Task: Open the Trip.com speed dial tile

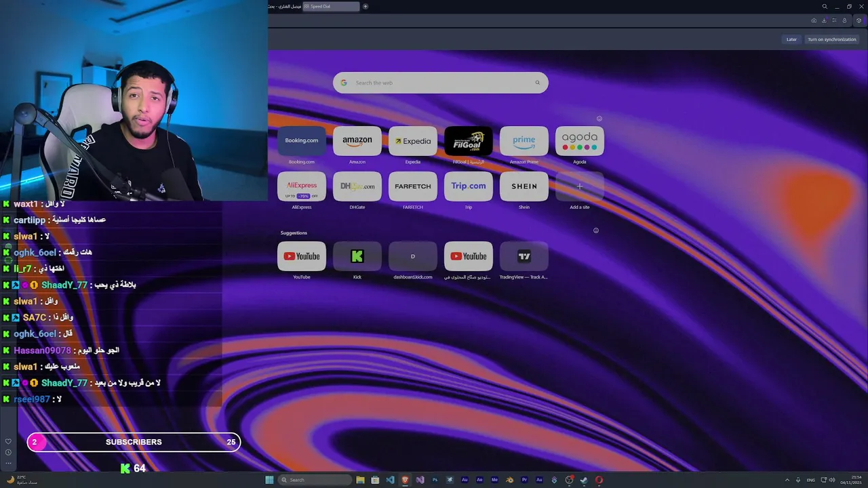Action: (x=469, y=186)
